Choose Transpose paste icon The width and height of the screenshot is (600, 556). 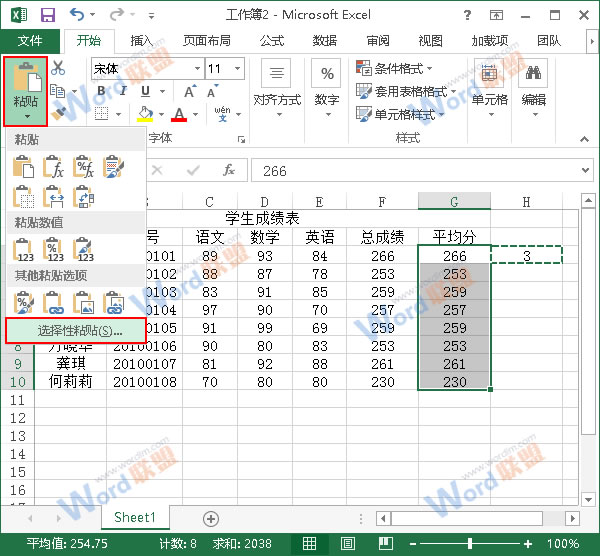point(83,197)
